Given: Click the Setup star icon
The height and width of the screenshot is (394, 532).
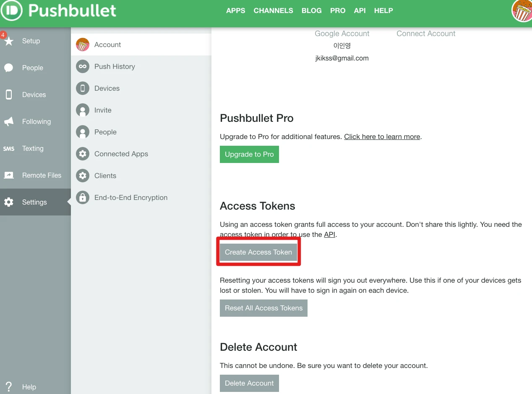Looking at the screenshot, I should [9, 41].
